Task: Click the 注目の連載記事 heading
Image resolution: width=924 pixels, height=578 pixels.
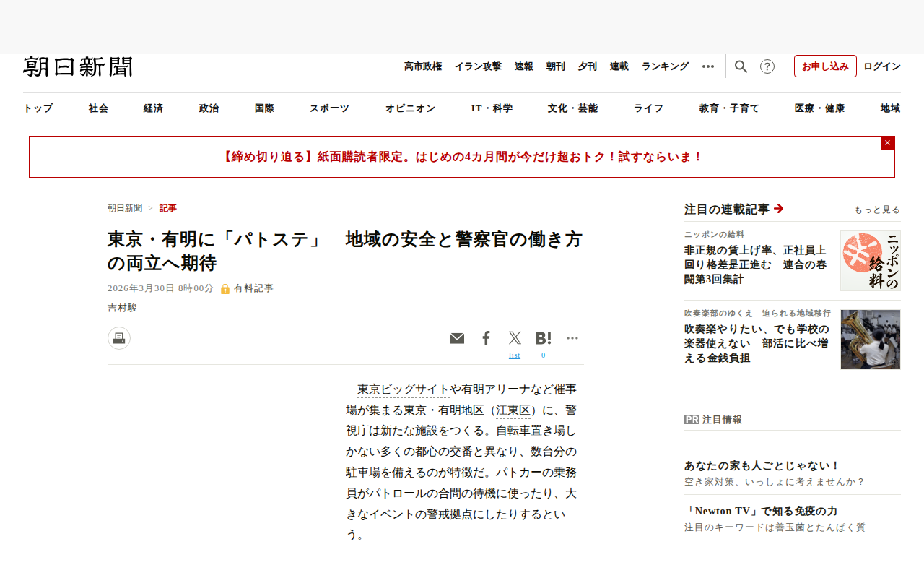Action: click(727, 210)
